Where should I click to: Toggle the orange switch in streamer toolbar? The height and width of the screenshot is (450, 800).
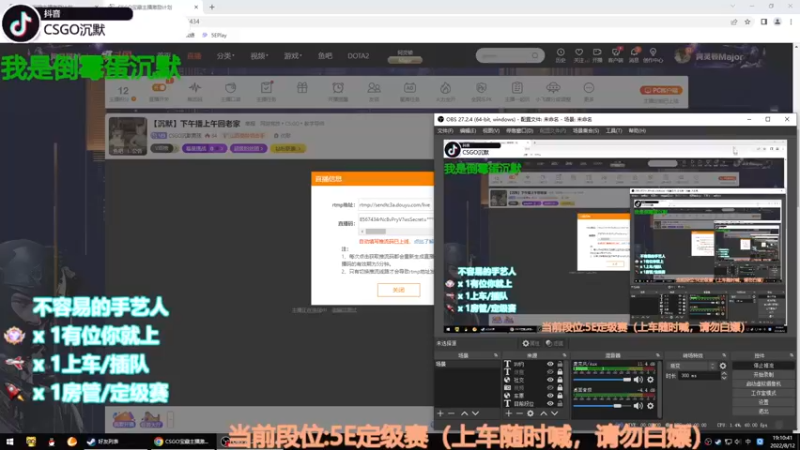pyautogui.click(x=159, y=88)
